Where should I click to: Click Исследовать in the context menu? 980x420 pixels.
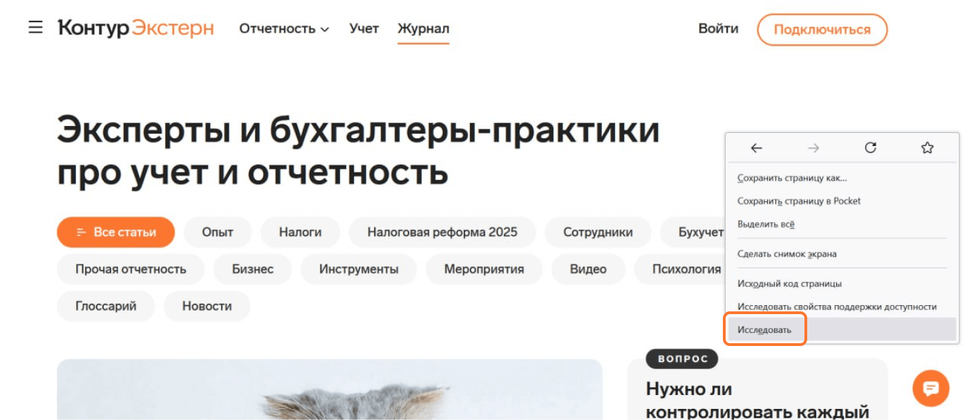[x=842, y=329]
